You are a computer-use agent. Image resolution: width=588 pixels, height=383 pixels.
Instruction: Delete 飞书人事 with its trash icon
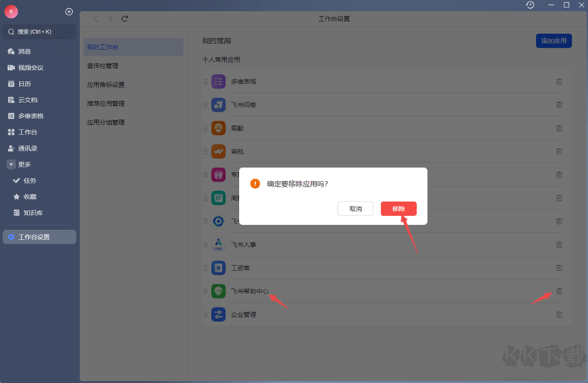559,245
